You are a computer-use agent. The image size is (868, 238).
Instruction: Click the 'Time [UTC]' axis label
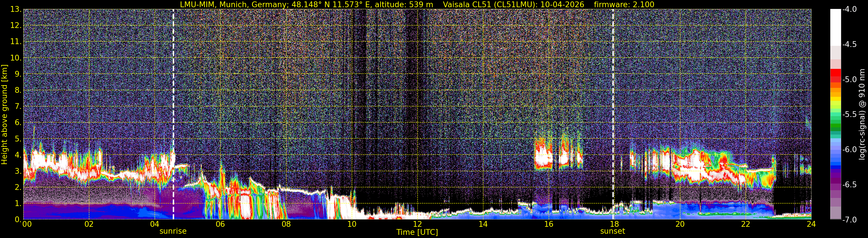417,232
